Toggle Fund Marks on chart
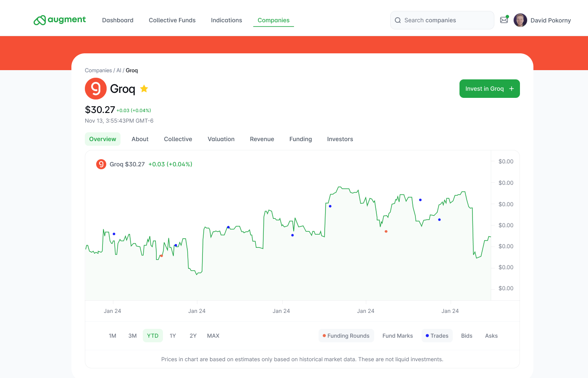Image resolution: width=588 pixels, height=378 pixels. (398, 336)
